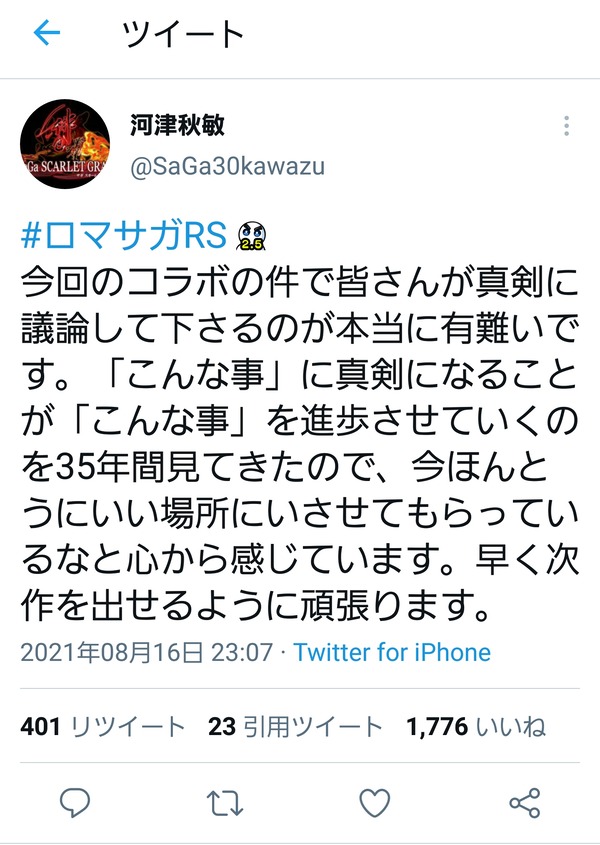Go back using the blue arrow
This screenshot has width=600, height=845.
[x=47, y=33]
